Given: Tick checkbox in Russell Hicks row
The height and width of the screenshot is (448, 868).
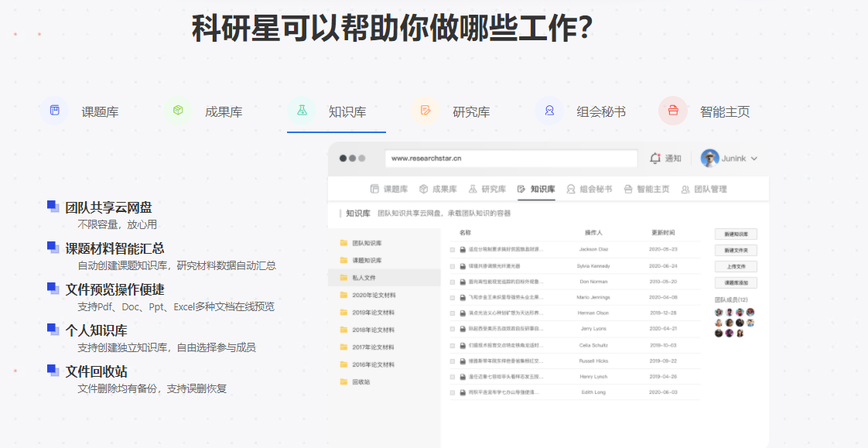Looking at the screenshot, I should pyautogui.click(x=453, y=361).
